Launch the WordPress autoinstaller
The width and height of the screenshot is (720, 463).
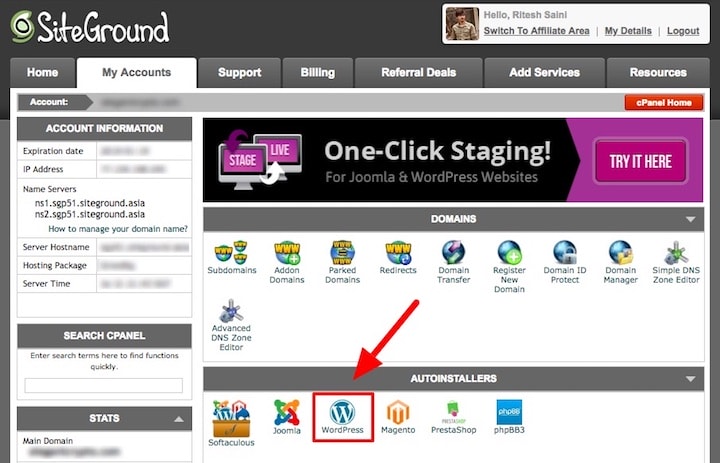click(x=343, y=417)
